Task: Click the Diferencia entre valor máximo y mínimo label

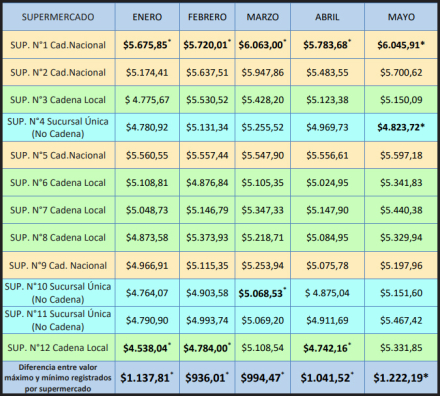Action: tap(58, 378)
